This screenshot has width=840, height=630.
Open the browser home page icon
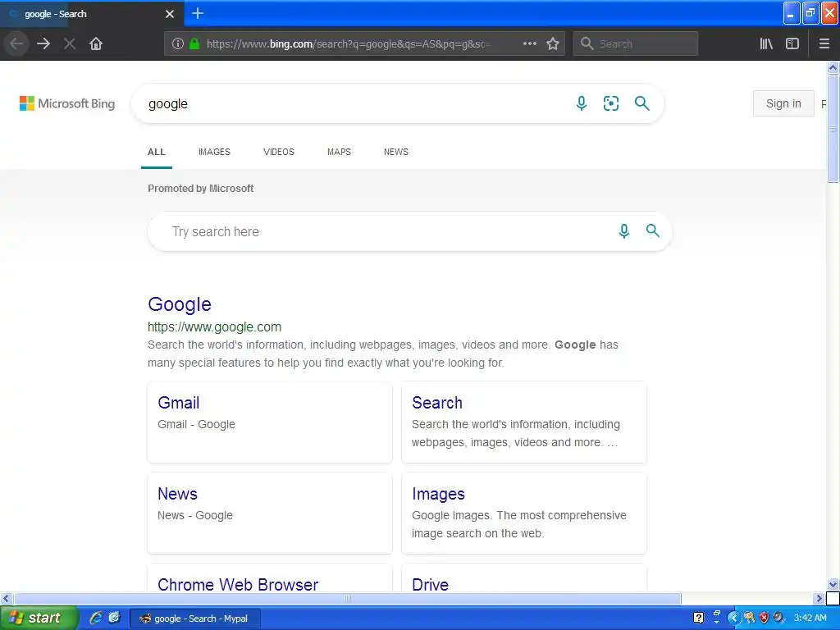tap(96, 44)
